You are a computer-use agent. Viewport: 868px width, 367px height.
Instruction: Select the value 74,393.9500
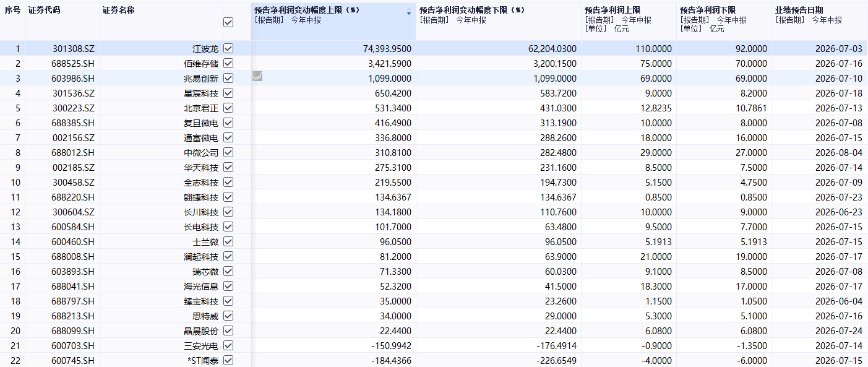pos(387,48)
